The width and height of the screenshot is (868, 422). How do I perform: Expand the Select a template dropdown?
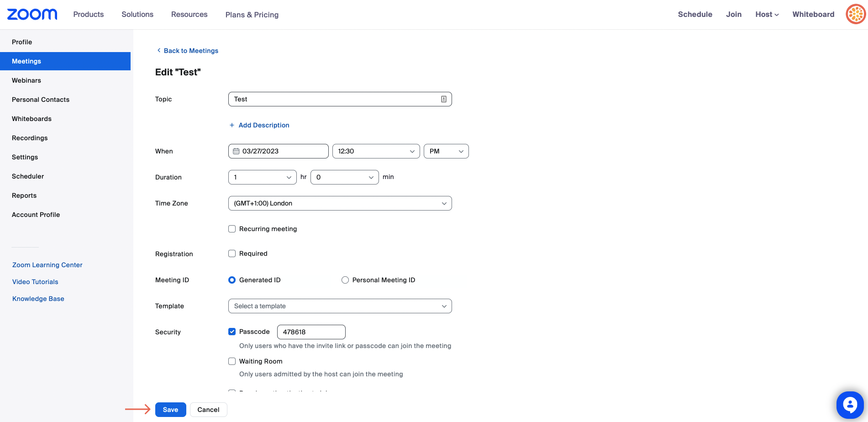pyautogui.click(x=340, y=306)
